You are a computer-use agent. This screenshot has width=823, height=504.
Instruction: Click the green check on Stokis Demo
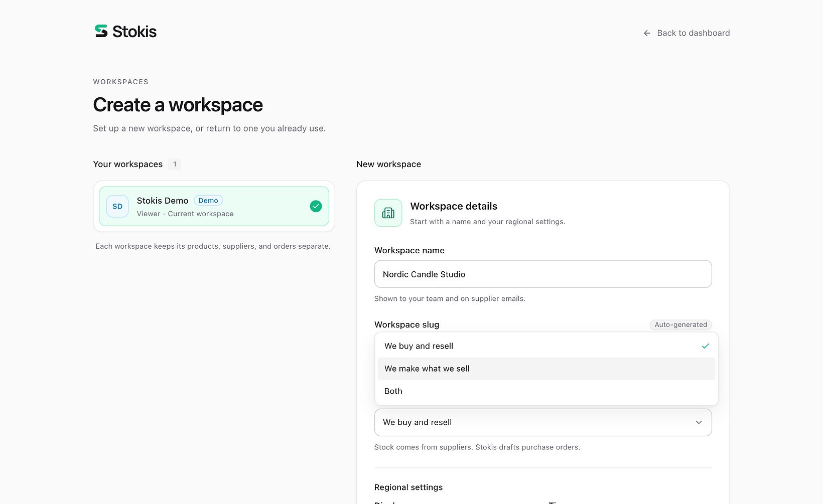pos(316,206)
